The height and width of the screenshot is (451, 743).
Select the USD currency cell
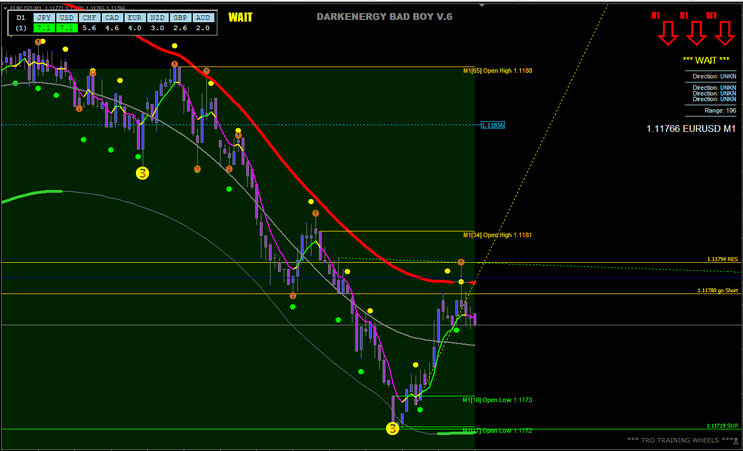pos(67,17)
